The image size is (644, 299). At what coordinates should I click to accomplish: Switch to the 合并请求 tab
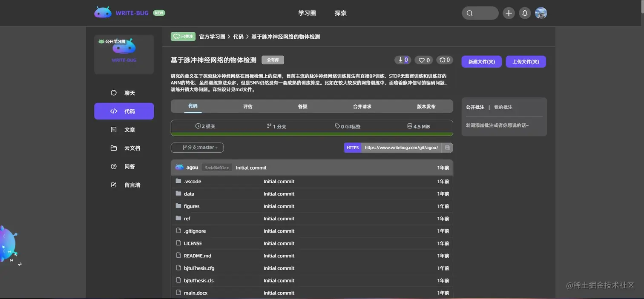[362, 106]
